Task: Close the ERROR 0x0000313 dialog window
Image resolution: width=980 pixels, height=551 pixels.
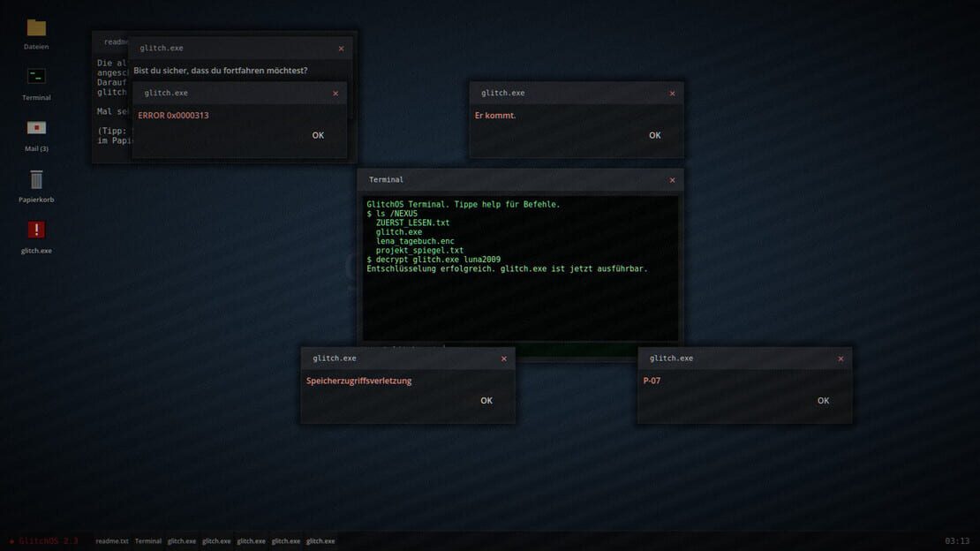Action: tap(335, 94)
